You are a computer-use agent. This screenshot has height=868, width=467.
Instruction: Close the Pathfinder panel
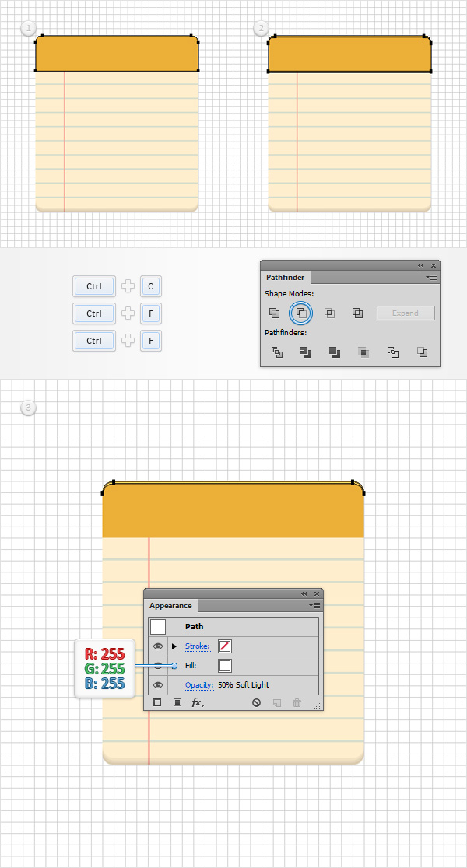pyautogui.click(x=434, y=265)
